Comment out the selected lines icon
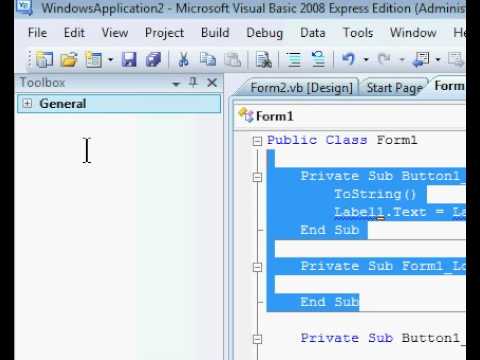480x360 pixels. pyautogui.click(x=294, y=60)
